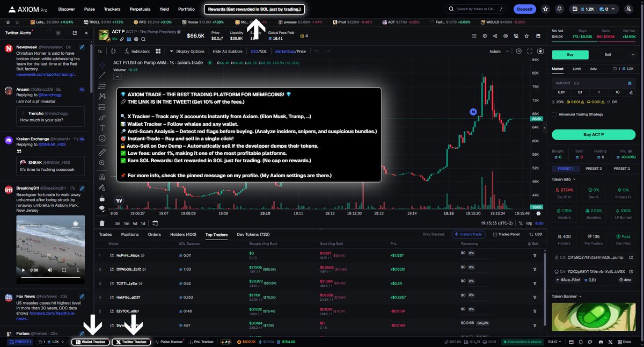Toggle percent scale on chart
The image size is (644, 347).
coord(522,223)
